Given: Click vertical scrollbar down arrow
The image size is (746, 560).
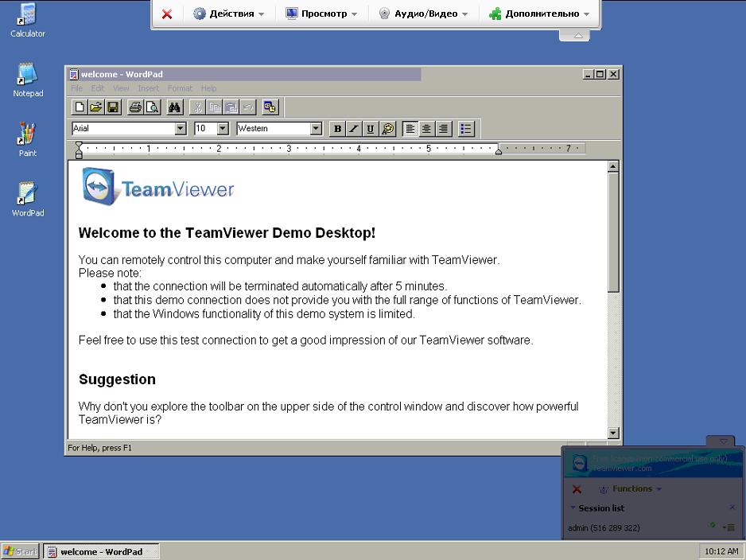Looking at the screenshot, I should [613, 433].
